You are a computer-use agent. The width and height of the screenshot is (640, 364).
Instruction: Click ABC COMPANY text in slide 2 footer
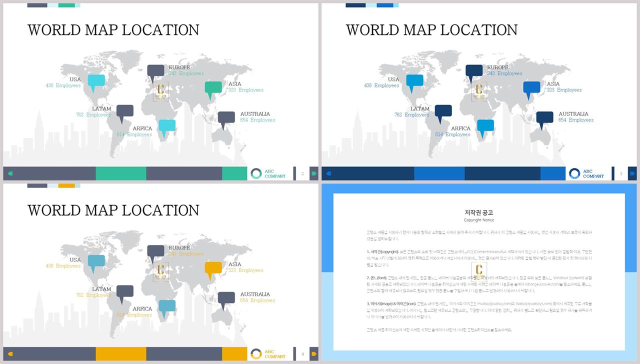pos(275,174)
